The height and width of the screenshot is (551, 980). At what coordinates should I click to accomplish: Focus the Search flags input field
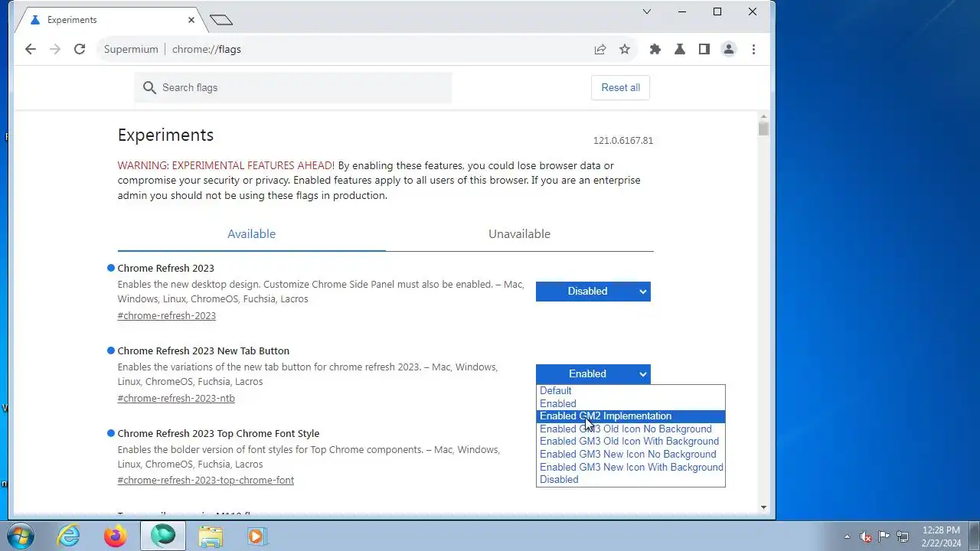(293, 87)
